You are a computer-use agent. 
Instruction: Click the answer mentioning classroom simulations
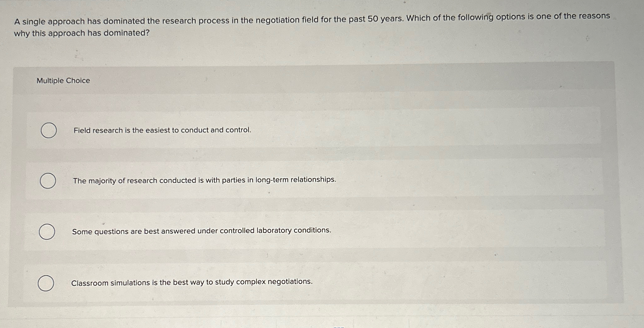192,282
